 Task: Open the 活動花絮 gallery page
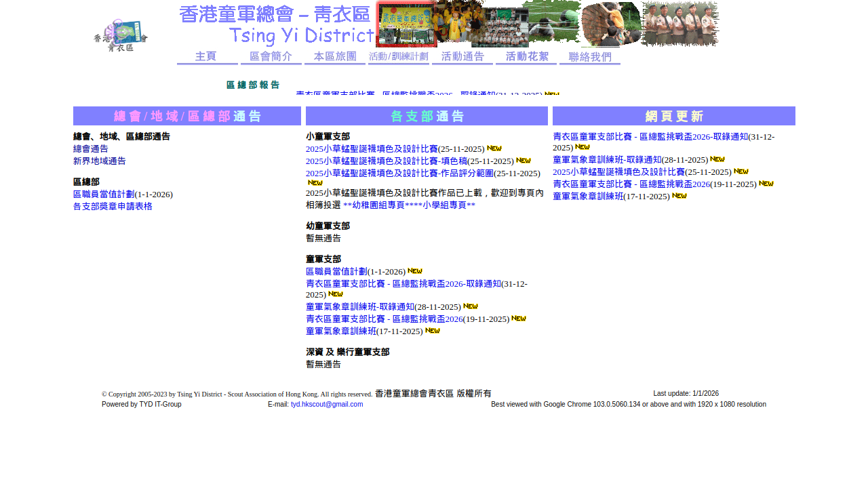(526, 57)
